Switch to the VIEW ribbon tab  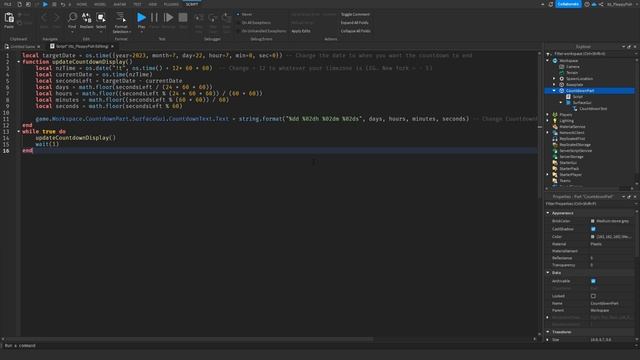tap(153, 4)
